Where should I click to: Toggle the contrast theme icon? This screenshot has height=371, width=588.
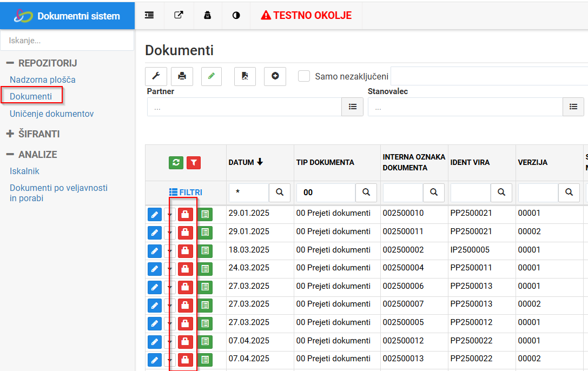coord(236,15)
